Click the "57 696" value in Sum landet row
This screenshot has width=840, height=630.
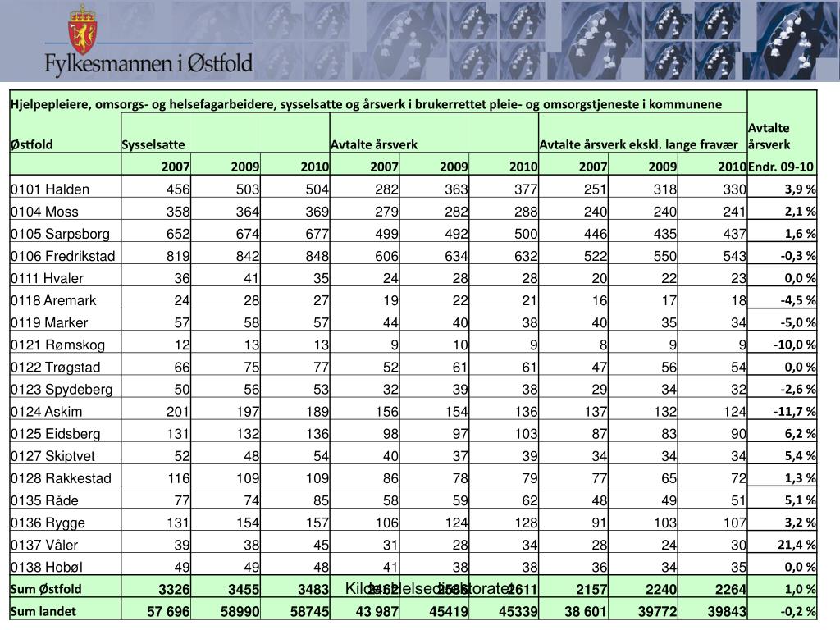(168, 611)
